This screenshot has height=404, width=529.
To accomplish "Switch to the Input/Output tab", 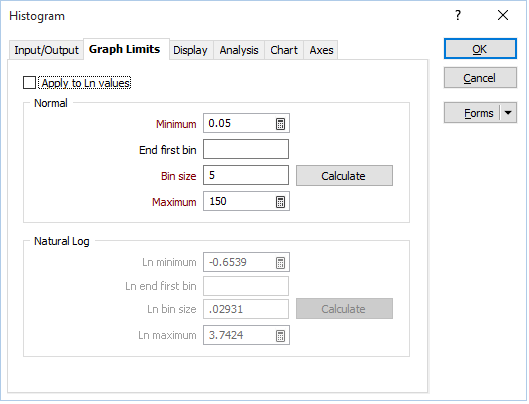I will coord(46,50).
